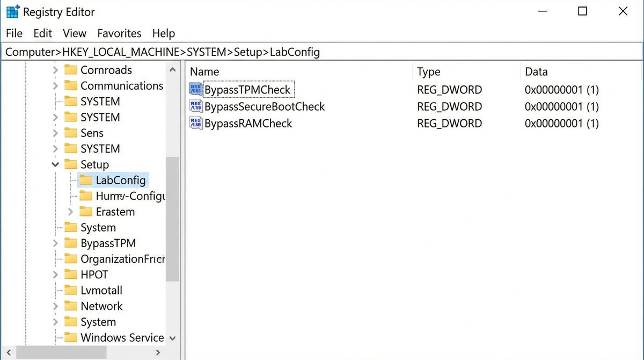Click the data value of BypassTPMCheck
Screen dimensions: 644x360
(562, 90)
